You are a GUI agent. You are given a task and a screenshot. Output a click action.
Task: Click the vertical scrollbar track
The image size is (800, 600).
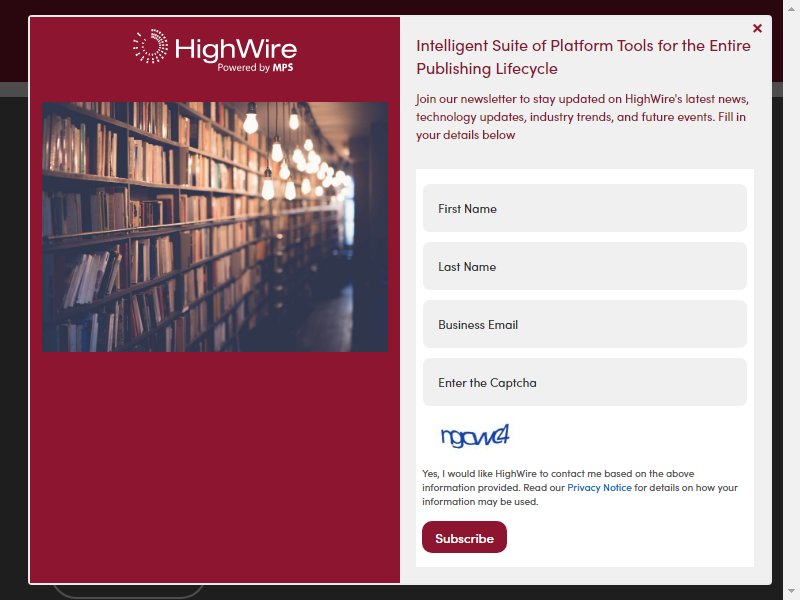coord(791,306)
